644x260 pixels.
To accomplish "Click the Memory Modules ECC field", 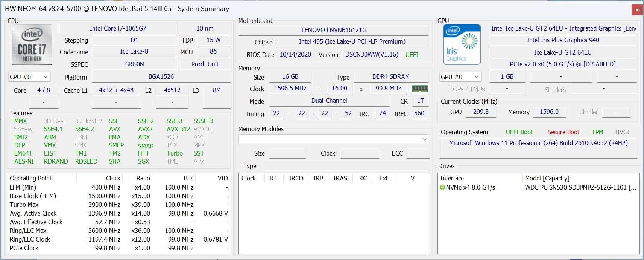I will [418, 153].
